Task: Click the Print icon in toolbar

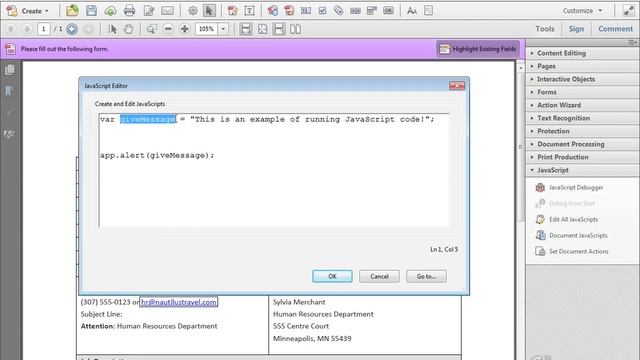Action: (129, 11)
